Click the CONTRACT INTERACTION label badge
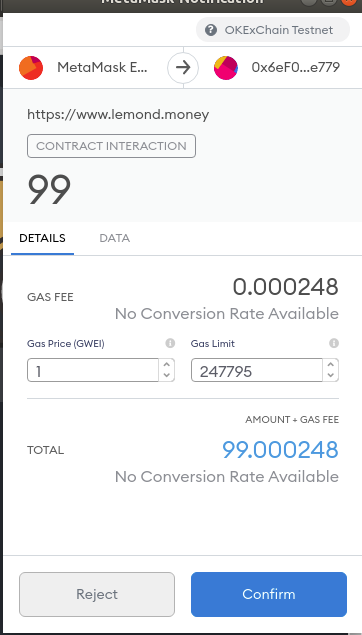The width and height of the screenshot is (362, 635). [x=111, y=146]
